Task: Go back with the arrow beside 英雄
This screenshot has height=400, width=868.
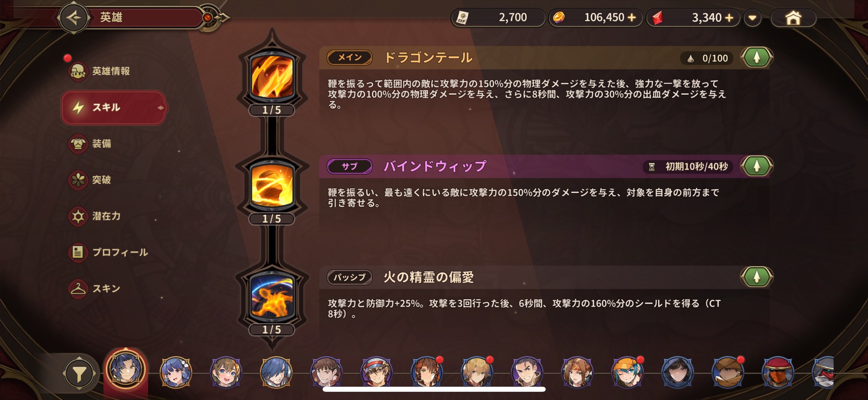Action: click(x=74, y=17)
